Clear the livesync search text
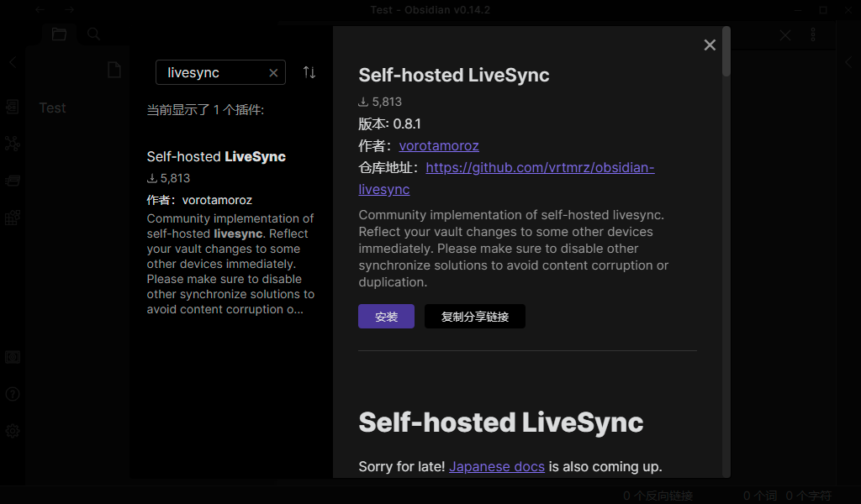Screen dimensions: 861x504 [273, 73]
